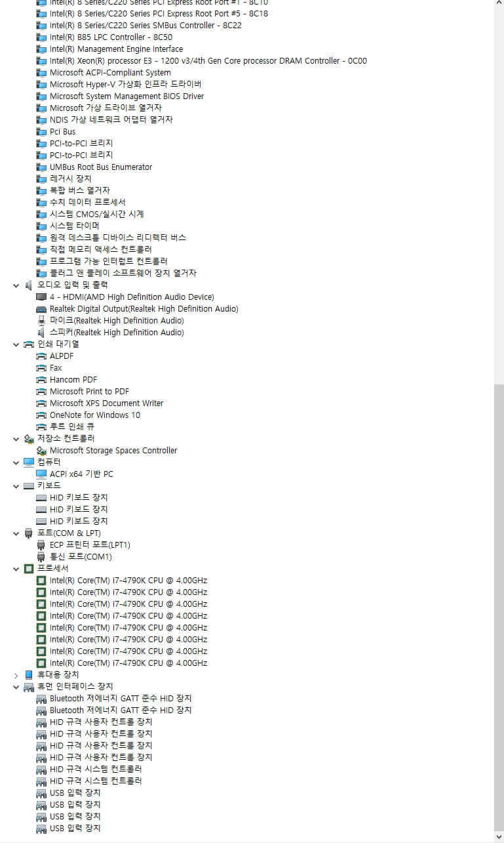Click the vertical scrollbar thumb
The image size is (504, 843).
498,609
